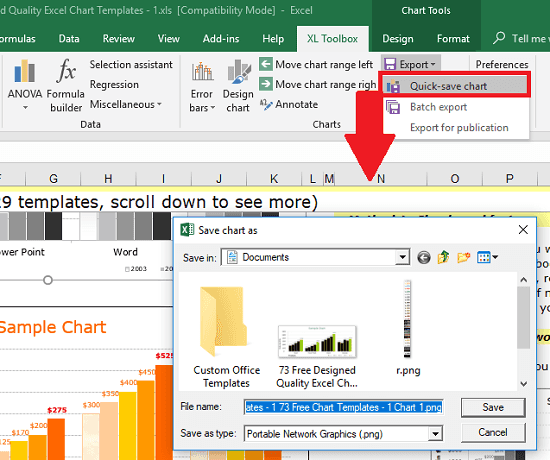Viewport: 550px width, 460px height.
Task: Open the ANOVA tool
Action: click(25, 84)
